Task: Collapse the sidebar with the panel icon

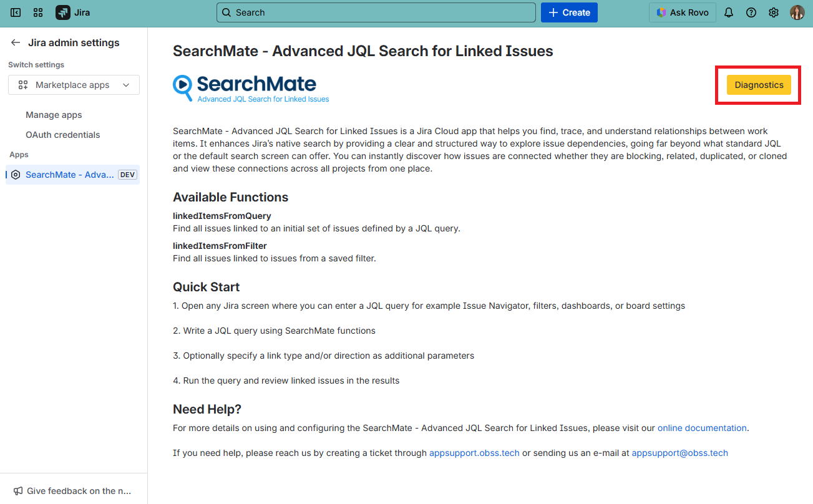Action: (x=16, y=12)
